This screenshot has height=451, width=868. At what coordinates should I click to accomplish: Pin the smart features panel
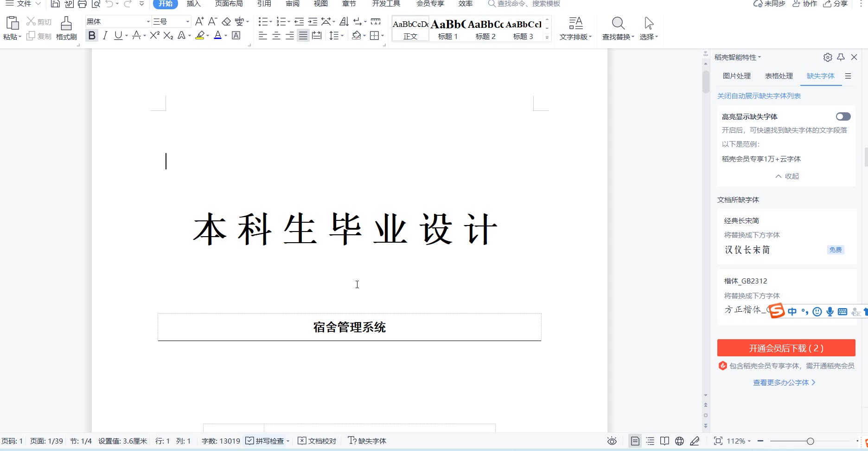841,57
